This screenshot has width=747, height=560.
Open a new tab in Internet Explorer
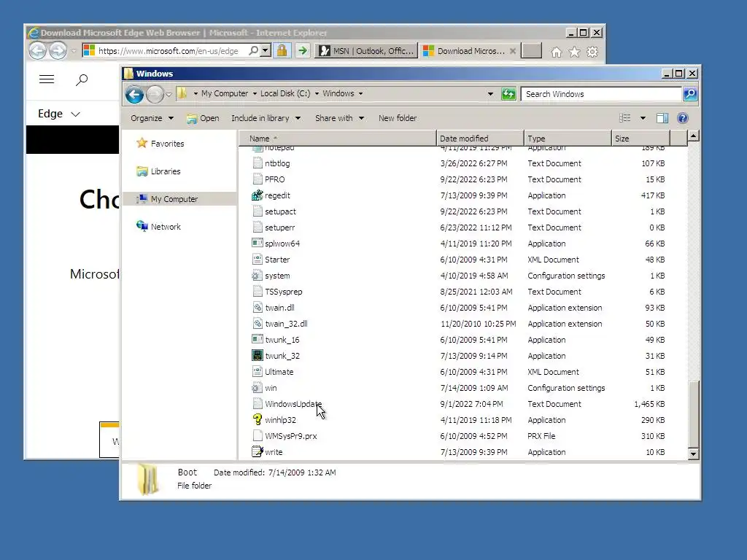pos(531,50)
